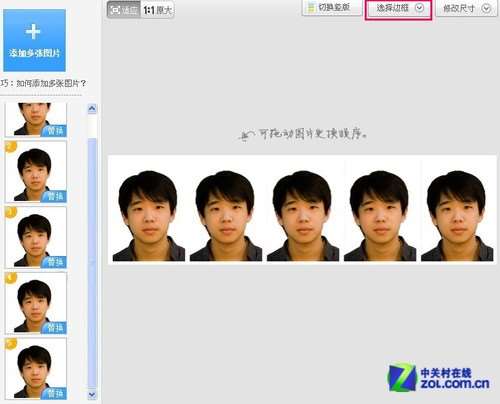Open the 选择边框 border dropdown
Viewport: 500px width, 404px height.
(x=399, y=8)
